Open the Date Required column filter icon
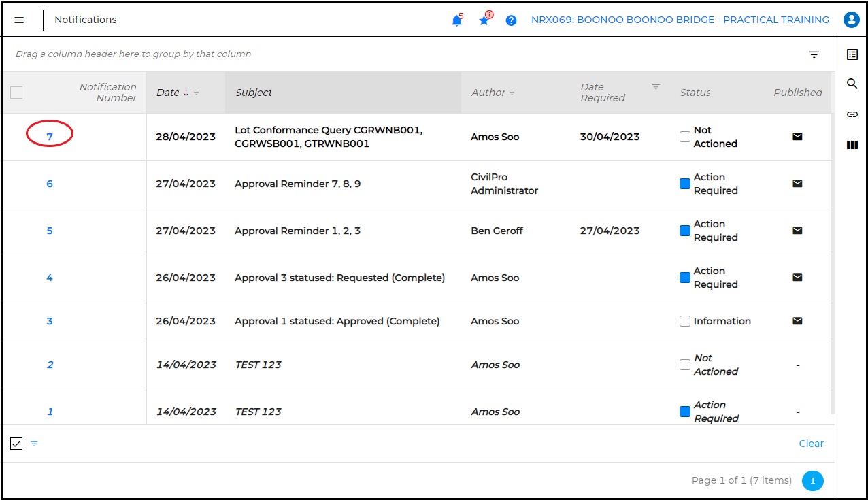The image size is (868, 500). coord(656,87)
